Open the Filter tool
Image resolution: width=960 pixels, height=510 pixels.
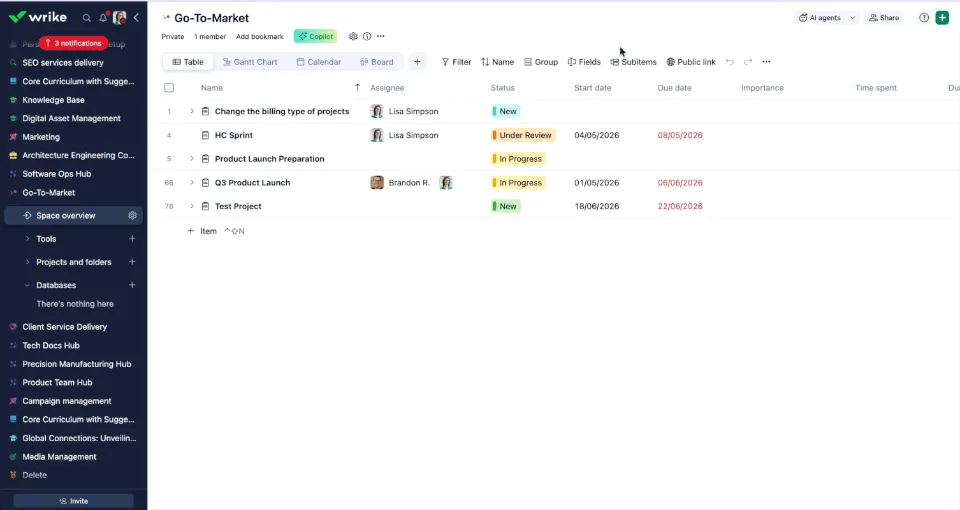457,62
